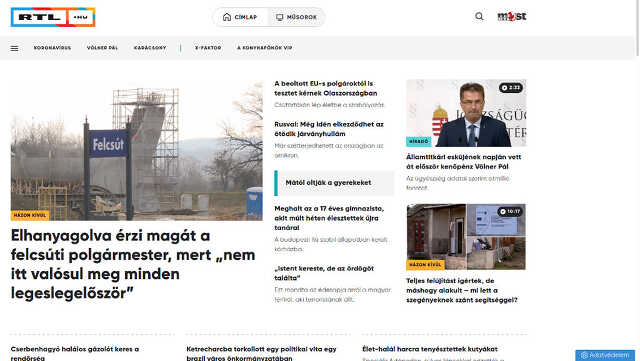The height and width of the screenshot is (361, 640).
Task: Open the Cserbenhagyó halálos gázolót article
Action: click(75, 354)
